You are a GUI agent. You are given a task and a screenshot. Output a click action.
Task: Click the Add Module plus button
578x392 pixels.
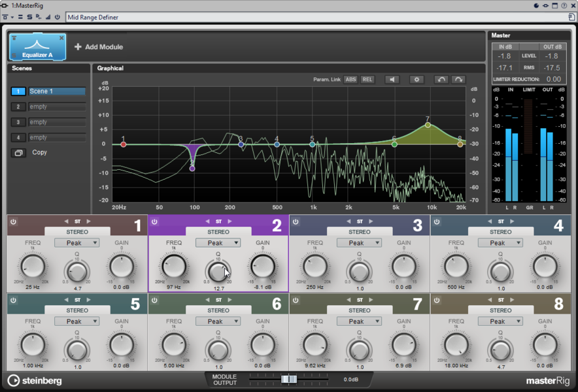[x=78, y=47]
